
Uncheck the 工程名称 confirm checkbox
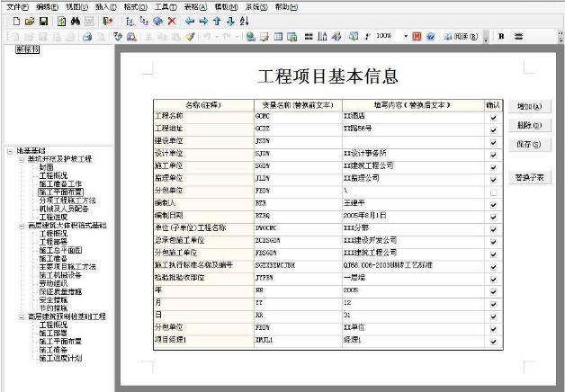493,117
